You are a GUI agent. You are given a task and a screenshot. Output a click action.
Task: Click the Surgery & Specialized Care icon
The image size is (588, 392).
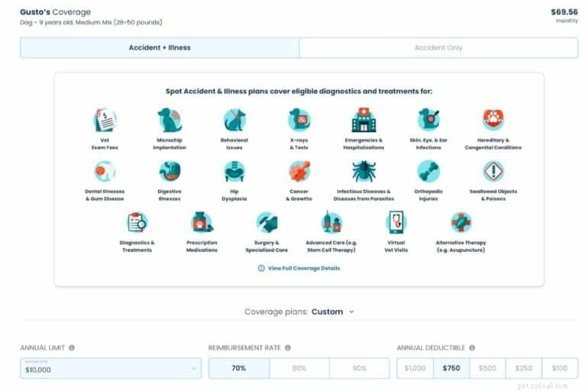(x=267, y=222)
